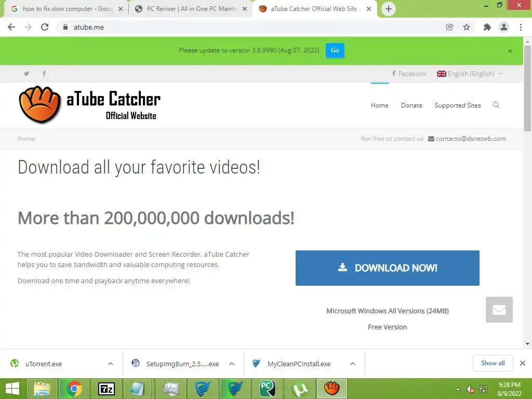
Task: Click 'Microsoft Windows All Versions (24MB)' text
Action: click(x=388, y=311)
